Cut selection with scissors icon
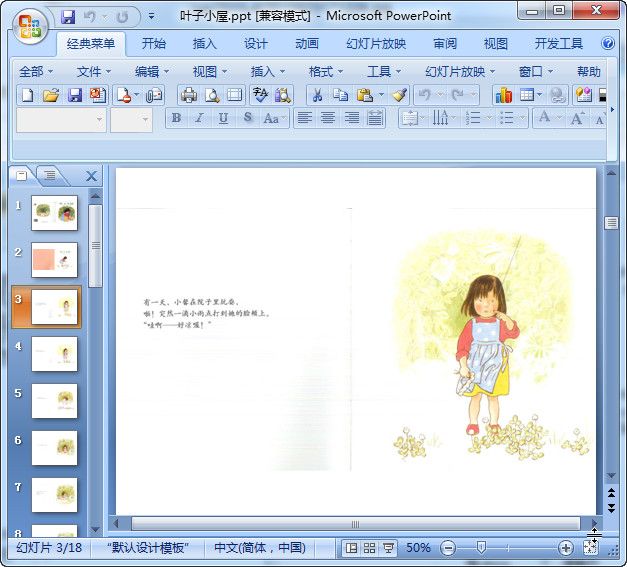The image size is (627, 567). (317, 95)
